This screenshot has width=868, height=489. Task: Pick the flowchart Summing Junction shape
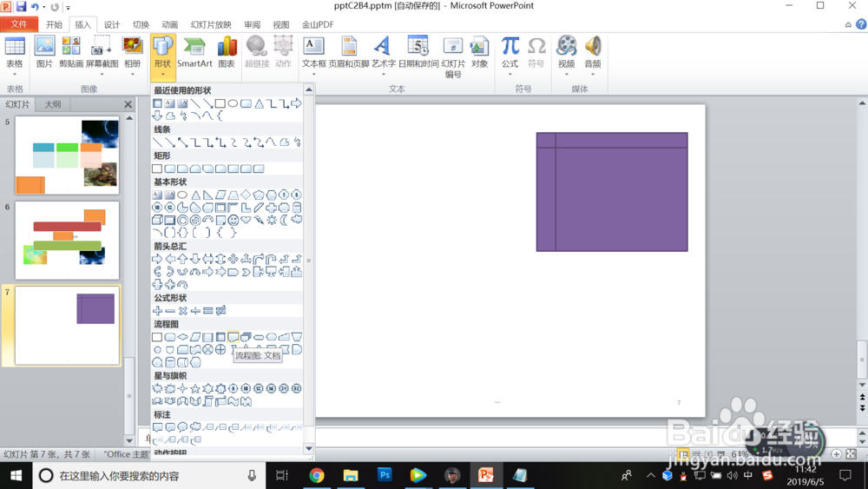pos(207,349)
